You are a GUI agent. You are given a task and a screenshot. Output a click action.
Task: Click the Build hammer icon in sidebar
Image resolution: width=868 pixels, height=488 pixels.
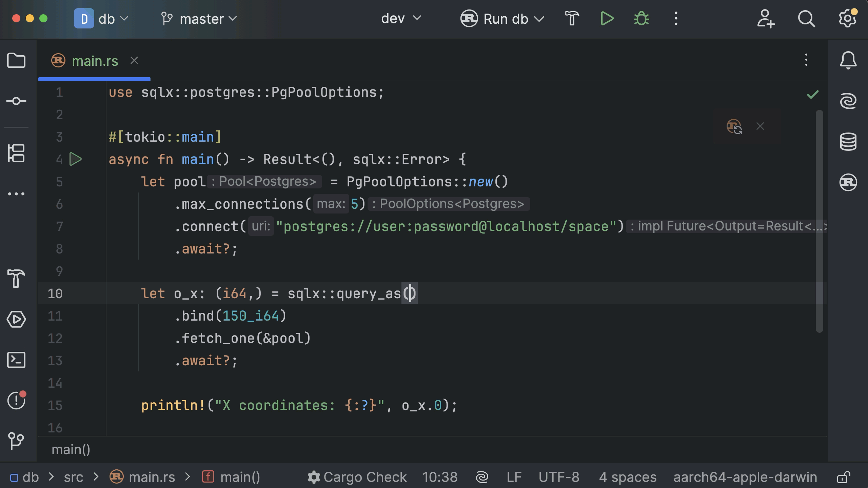click(x=16, y=279)
